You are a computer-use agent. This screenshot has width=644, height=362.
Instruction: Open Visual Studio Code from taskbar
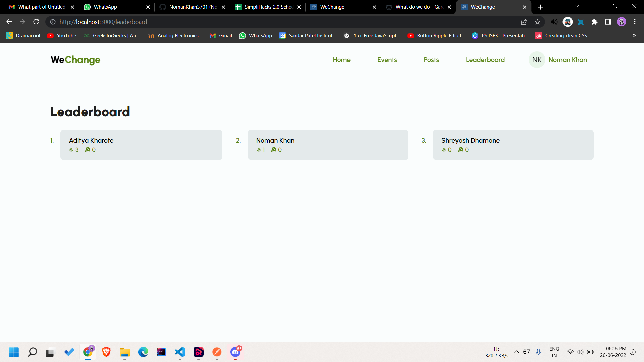(180, 352)
